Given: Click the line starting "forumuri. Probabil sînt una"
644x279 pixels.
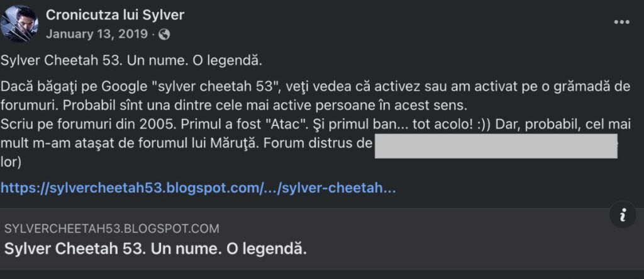Looking at the screenshot, I should tap(234, 105).
